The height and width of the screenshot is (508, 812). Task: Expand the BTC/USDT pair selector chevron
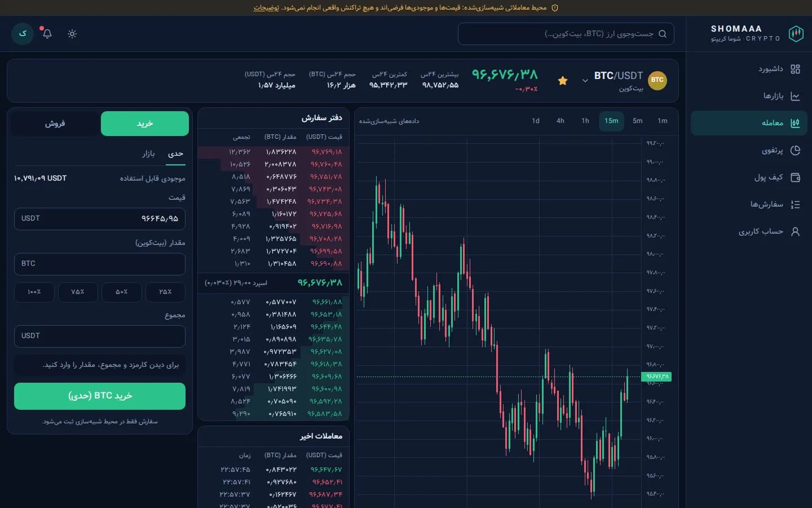click(x=585, y=81)
